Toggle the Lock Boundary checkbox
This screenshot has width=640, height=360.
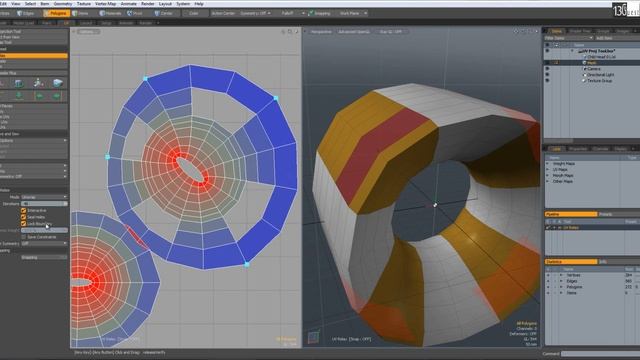pyautogui.click(x=23, y=224)
